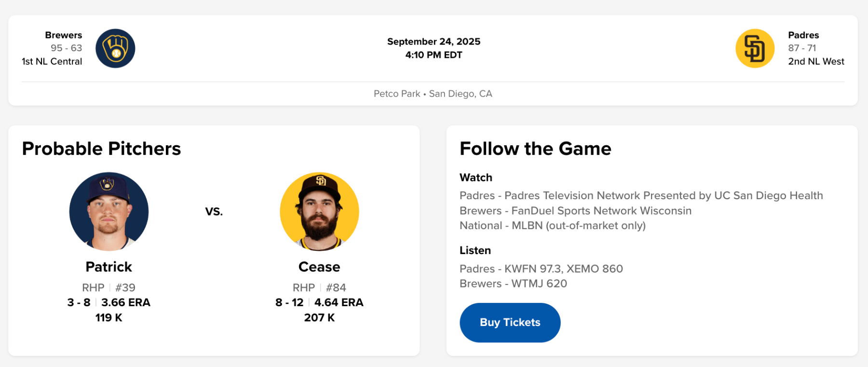Click the 1st NL Central standing text
Viewport: 868px width, 367px height.
click(52, 61)
